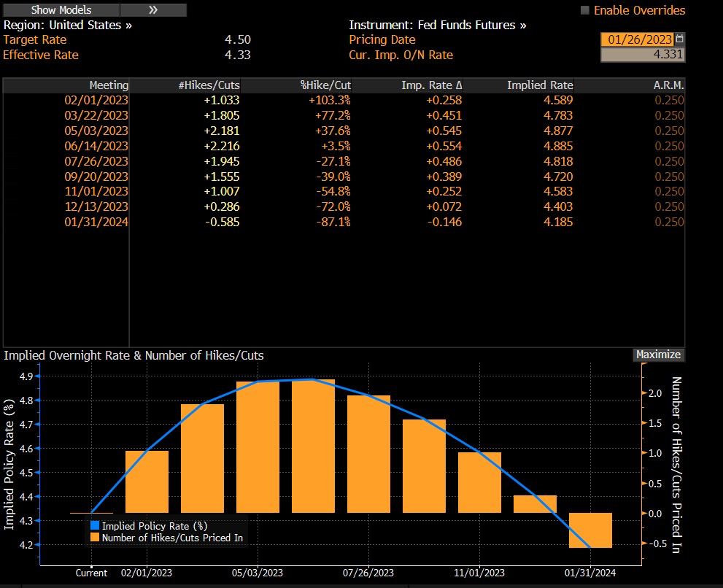This screenshot has height=588, width=723.
Task: Select the 02/01/2023 meeting row
Action: pyautogui.click(x=96, y=100)
